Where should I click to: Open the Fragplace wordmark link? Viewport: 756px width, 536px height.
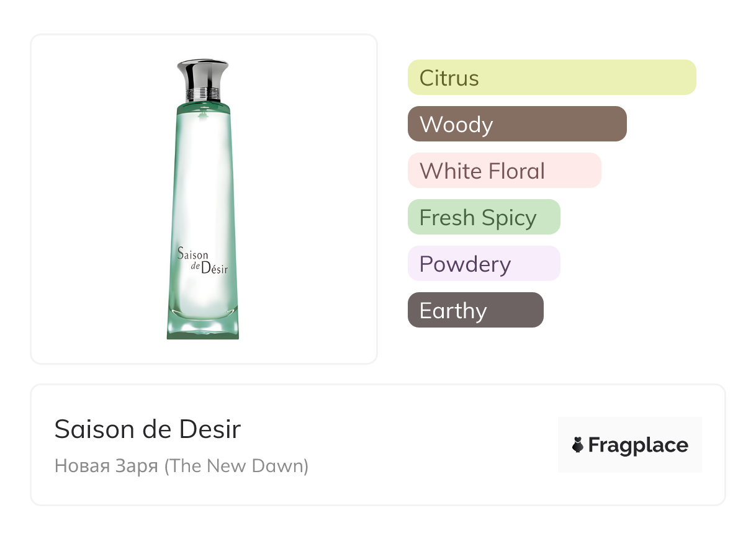pyautogui.click(x=638, y=445)
